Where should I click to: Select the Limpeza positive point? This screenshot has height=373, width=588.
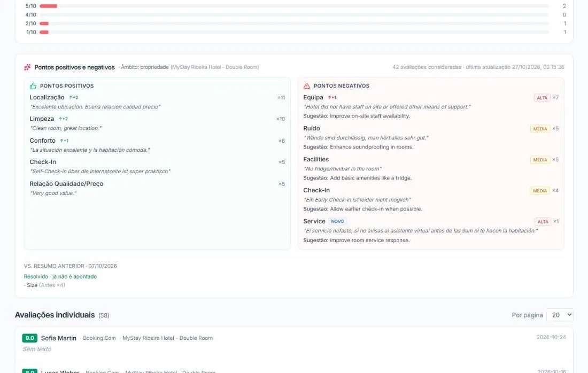42,119
